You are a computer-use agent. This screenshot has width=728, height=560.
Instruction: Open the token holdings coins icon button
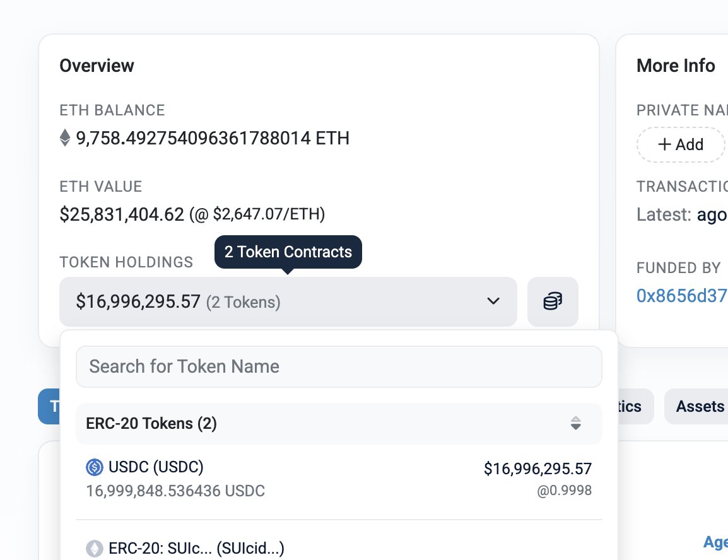(x=553, y=301)
